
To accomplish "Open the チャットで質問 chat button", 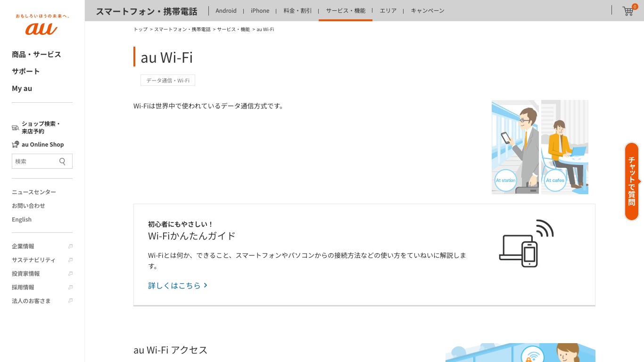I will pyautogui.click(x=632, y=181).
